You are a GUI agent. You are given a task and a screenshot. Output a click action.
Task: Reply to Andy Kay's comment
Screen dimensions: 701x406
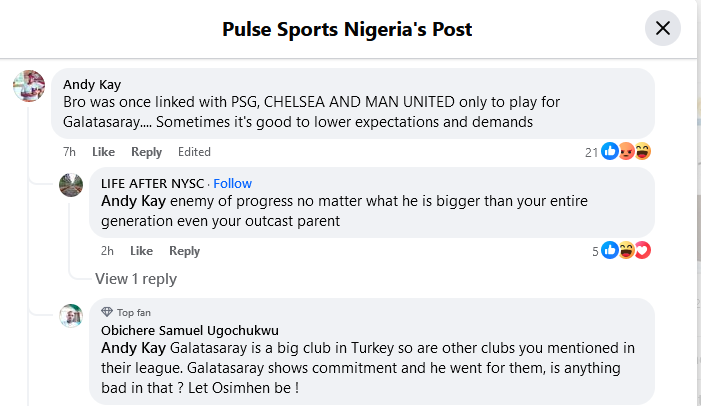(x=146, y=152)
